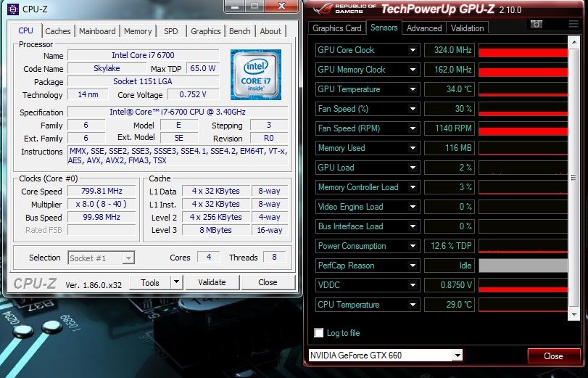Click the red Close button in GPU-Z

(x=553, y=356)
